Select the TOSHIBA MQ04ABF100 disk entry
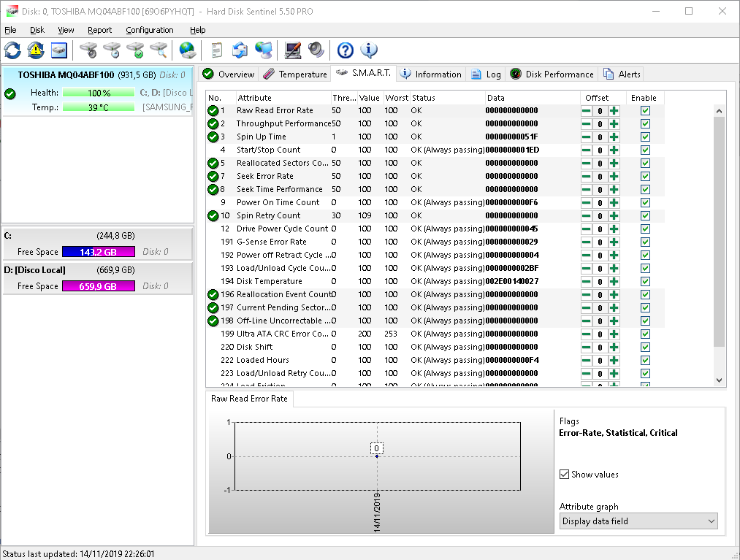 [x=98, y=91]
